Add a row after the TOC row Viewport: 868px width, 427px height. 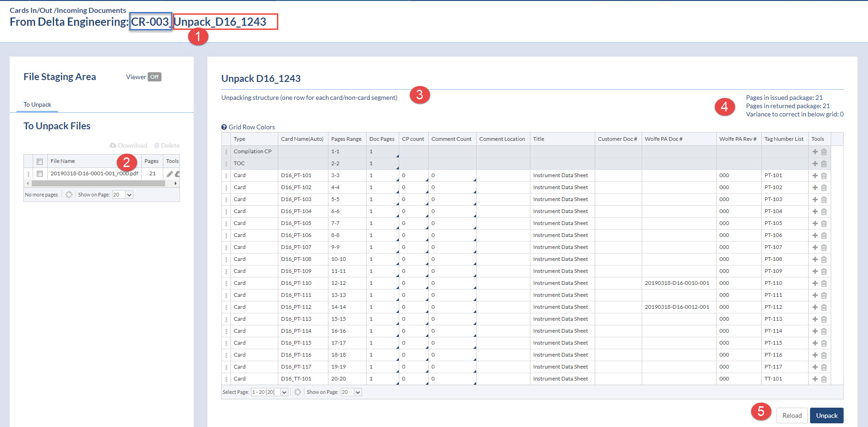point(815,163)
